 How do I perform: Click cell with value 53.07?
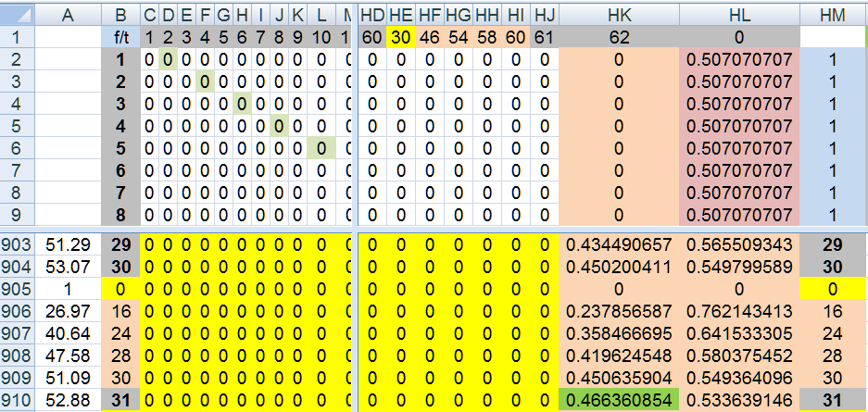[69, 267]
